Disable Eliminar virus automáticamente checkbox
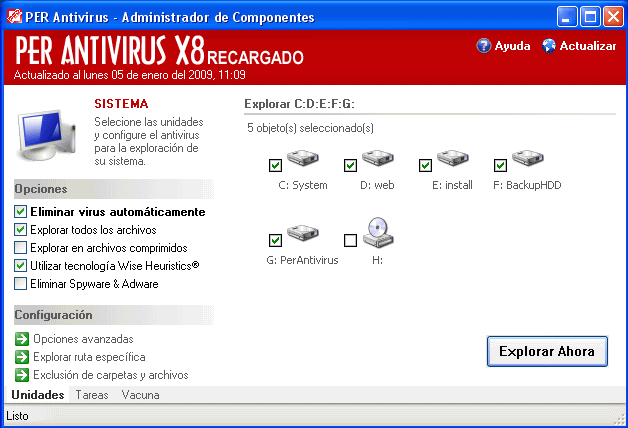The width and height of the screenshot is (628, 428). (21, 212)
